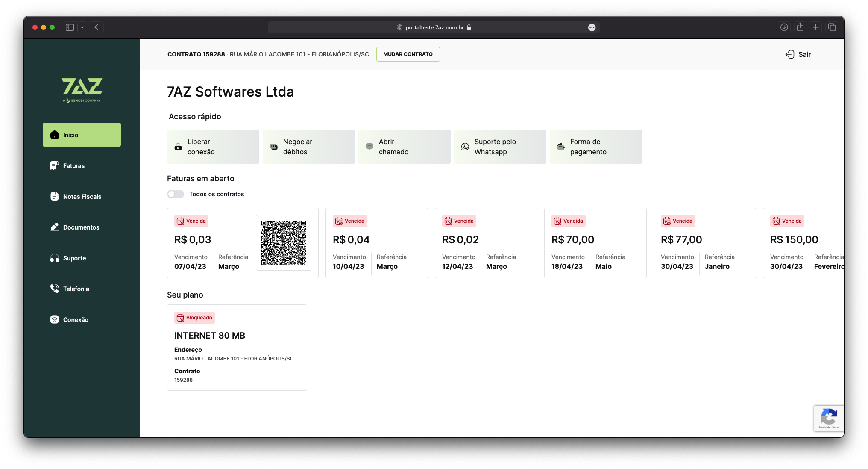Click the chat icon on Abrir chamado

click(369, 147)
